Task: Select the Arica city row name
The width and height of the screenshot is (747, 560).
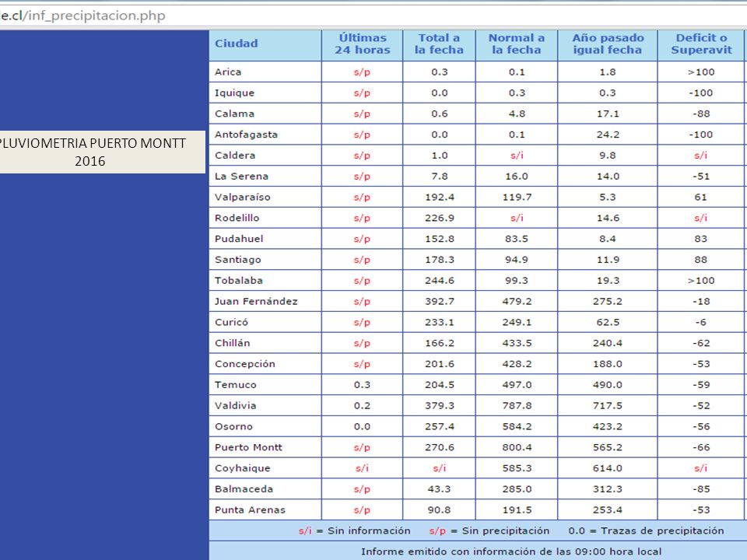Action: tap(228, 72)
